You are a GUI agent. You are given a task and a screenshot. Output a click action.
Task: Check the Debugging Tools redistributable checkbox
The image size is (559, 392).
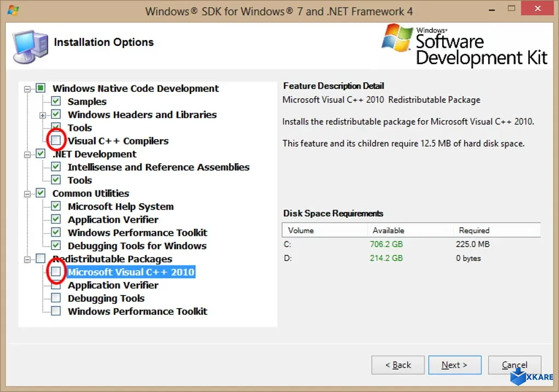coord(56,298)
